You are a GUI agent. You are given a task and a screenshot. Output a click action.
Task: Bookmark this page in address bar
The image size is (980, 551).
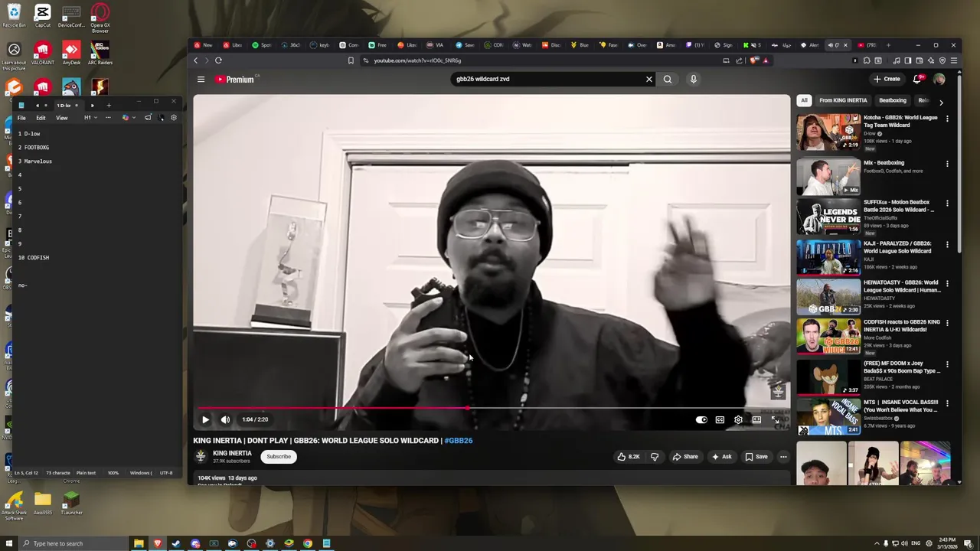(x=351, y=60)
